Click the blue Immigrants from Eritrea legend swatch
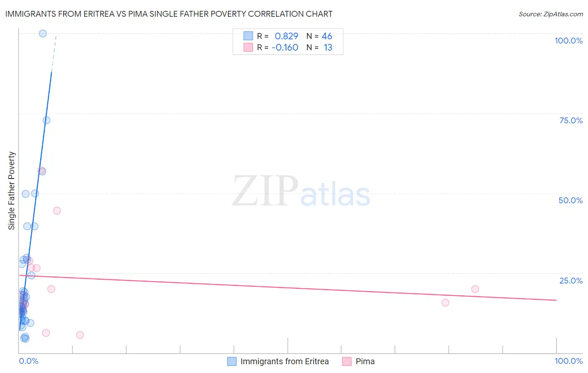This screenshot has width=588, height=373. click(x=232, y=361)
